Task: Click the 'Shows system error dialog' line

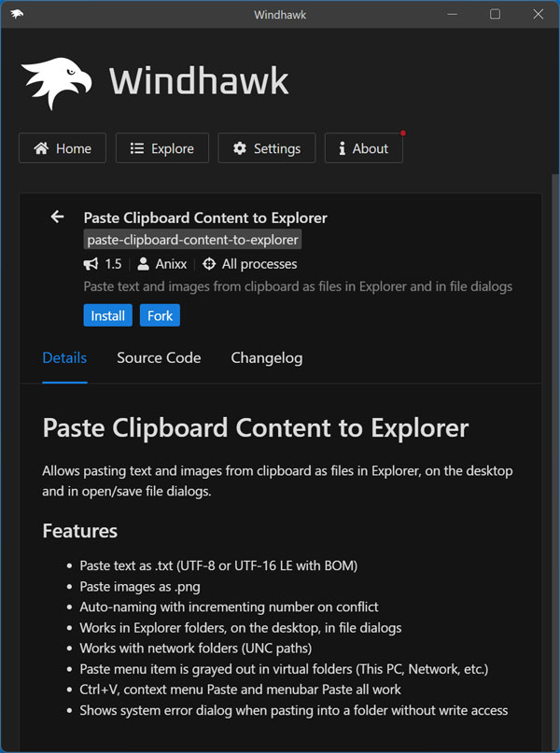Action: click(x=294, y=710)
